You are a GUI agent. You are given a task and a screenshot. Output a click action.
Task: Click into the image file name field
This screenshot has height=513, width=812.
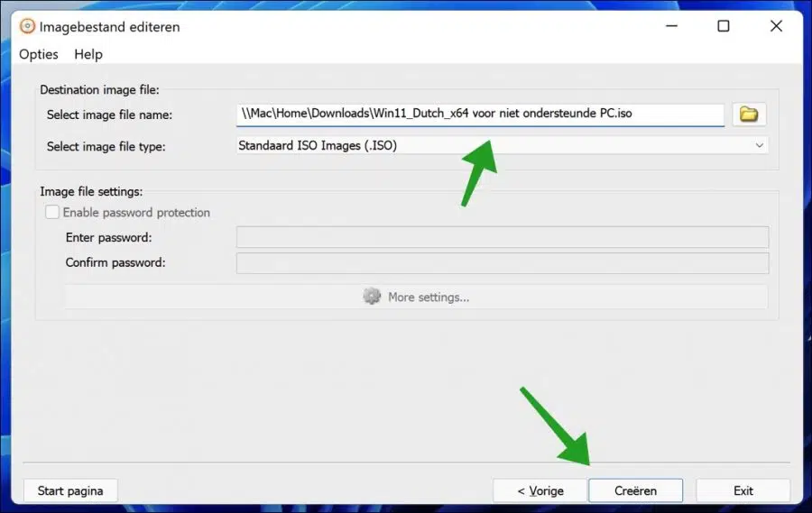tap(480, 114)
